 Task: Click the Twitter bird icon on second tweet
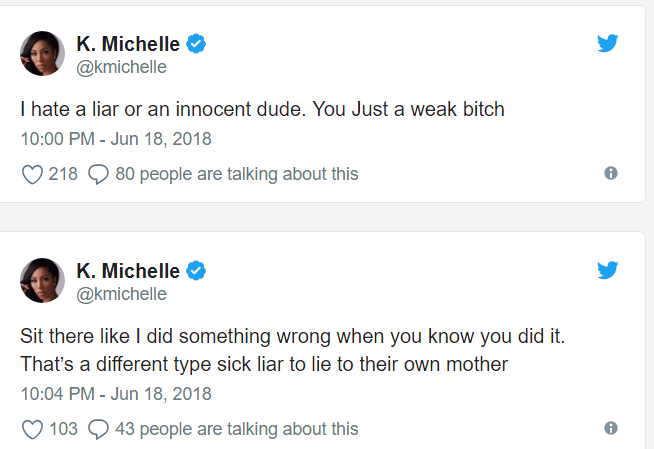(607, 270)
